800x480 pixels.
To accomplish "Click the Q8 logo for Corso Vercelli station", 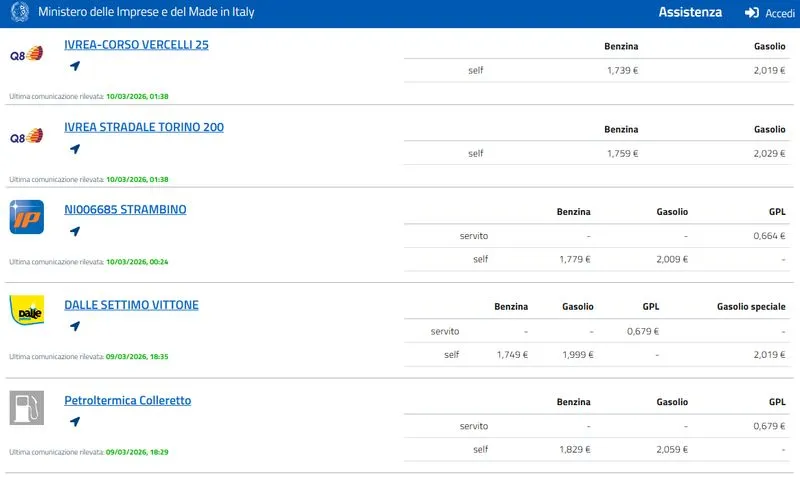I will point(26,54).
